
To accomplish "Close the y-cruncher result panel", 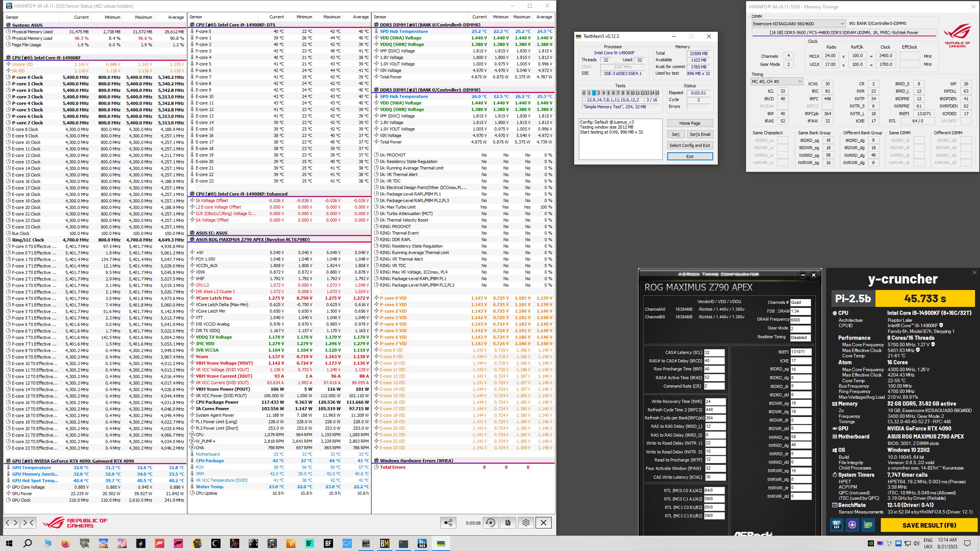I will [974, 272].
